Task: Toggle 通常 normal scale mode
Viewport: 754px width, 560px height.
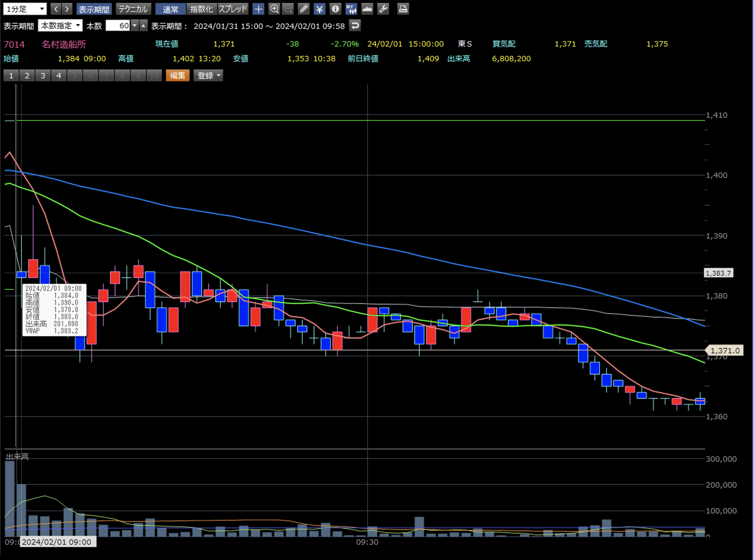Action: [x=170, y=9]
